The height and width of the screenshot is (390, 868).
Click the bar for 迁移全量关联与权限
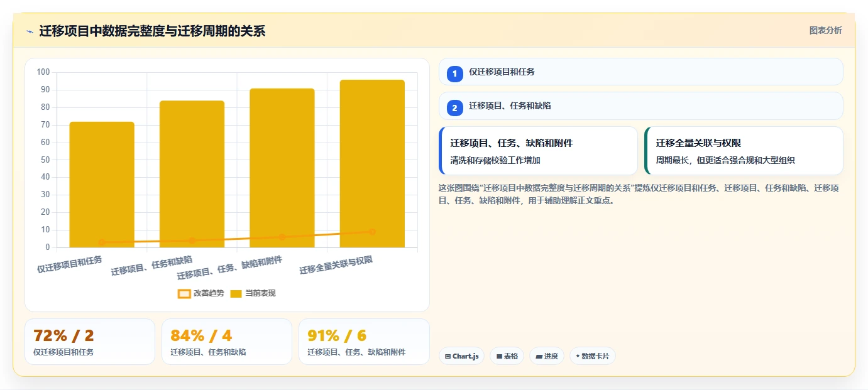[x=372, y=164]
